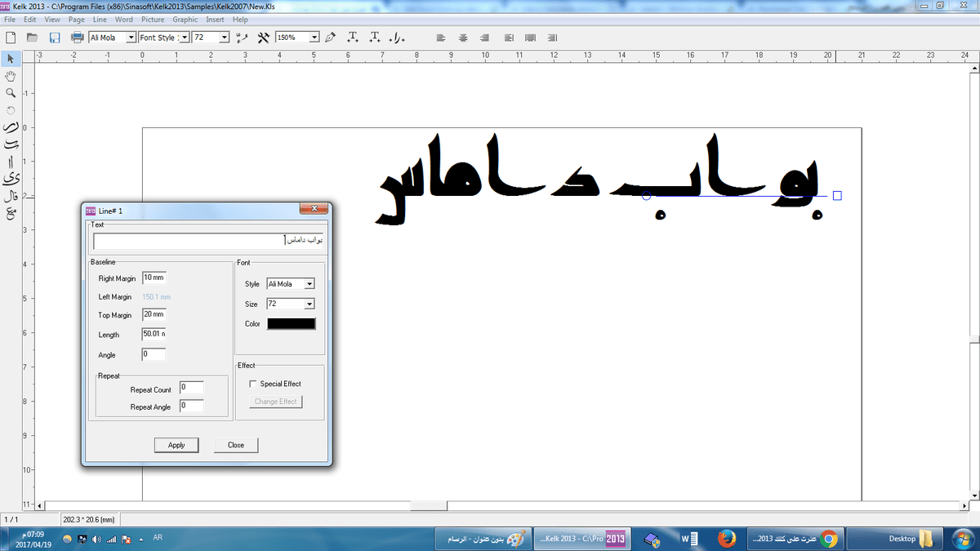Click the Close button in Line# 1 dialog
The image size is (980, 551).
[x=236, y=445]
